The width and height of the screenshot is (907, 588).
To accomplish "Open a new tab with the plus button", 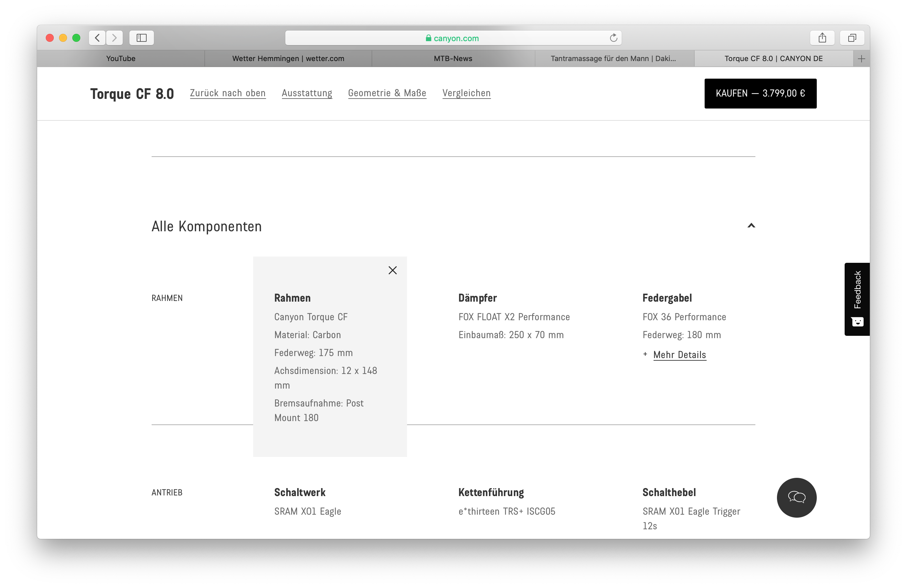I will click(861, 59).
